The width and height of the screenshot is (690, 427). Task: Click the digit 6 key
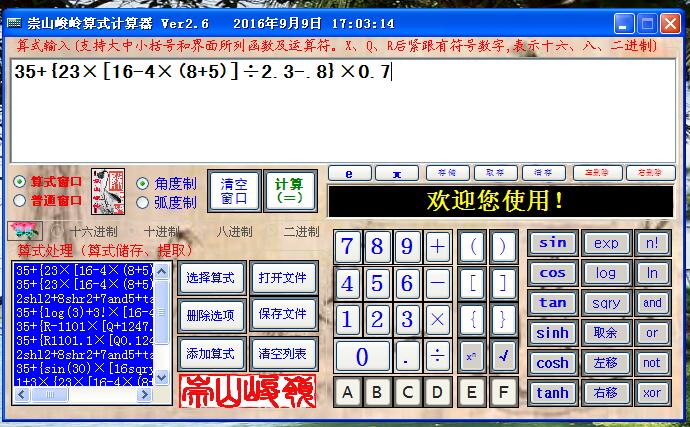(407, 283)
